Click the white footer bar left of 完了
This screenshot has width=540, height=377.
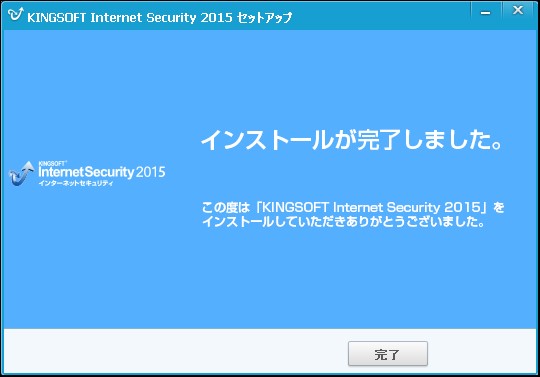pos(172,350)
